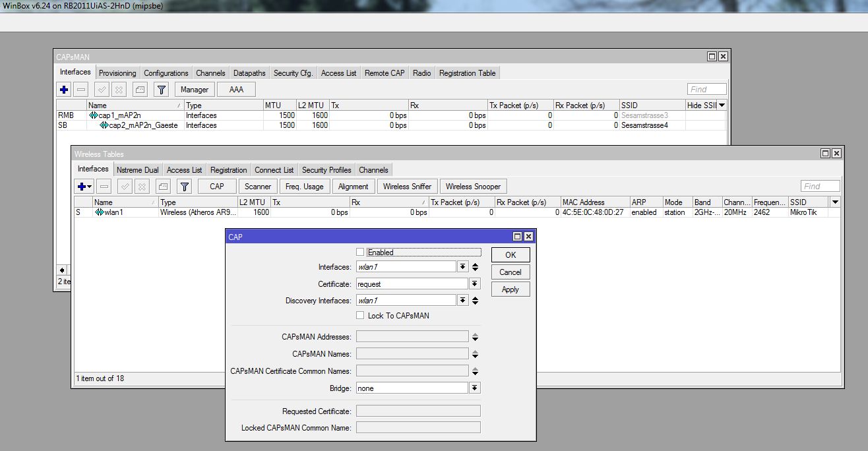Click the Certificate field showing request

[412, 284]
